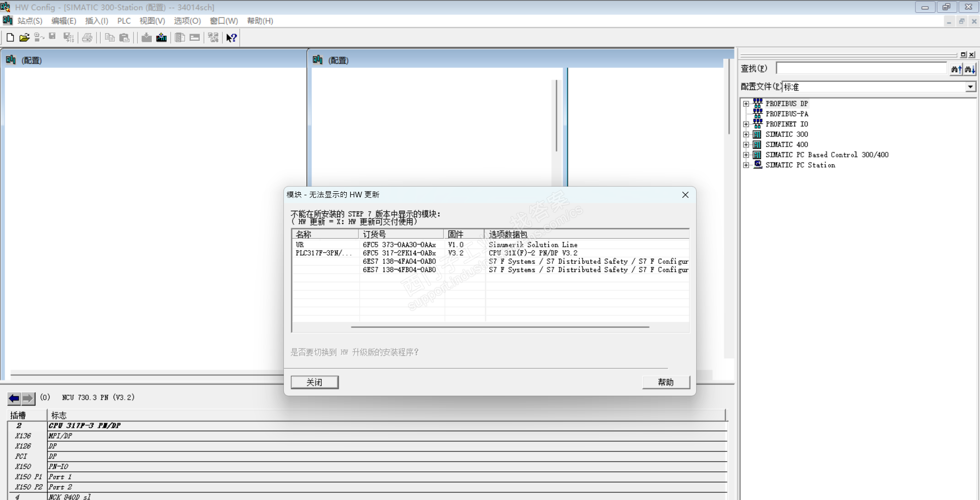Click the 帮助 button in the dialog
Screen dimensions: 980x500
[666, 382]
